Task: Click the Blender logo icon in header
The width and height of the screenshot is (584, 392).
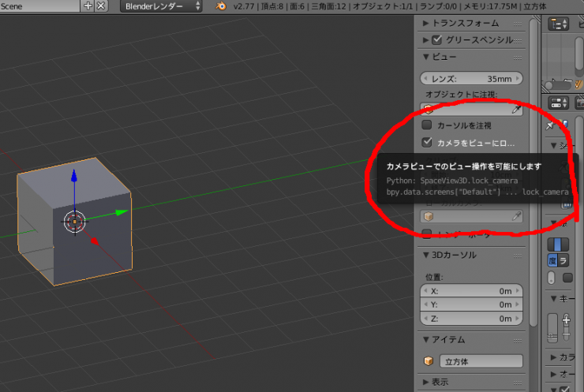Action: point(221,6)
